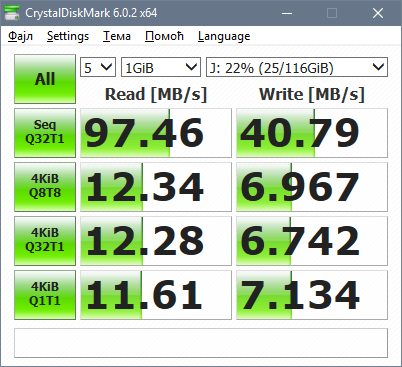Image resolution: width=402 pixels, height=367 pixels.
Task: Minimize the CrystalDiskMark window
Action: click(287, 13)
